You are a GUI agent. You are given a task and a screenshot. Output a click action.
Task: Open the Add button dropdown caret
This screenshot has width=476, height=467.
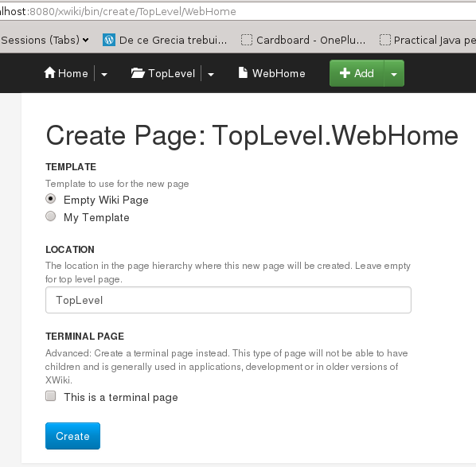[394, 73]
